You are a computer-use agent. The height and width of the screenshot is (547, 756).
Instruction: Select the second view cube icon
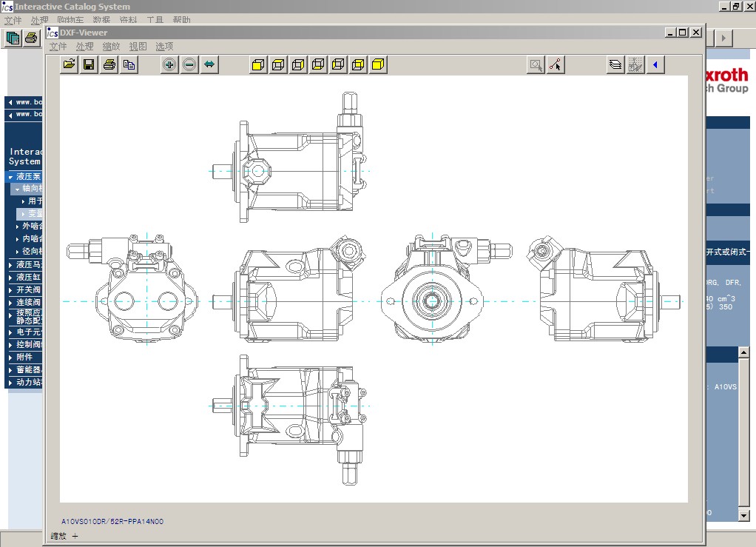pos(278,64)
